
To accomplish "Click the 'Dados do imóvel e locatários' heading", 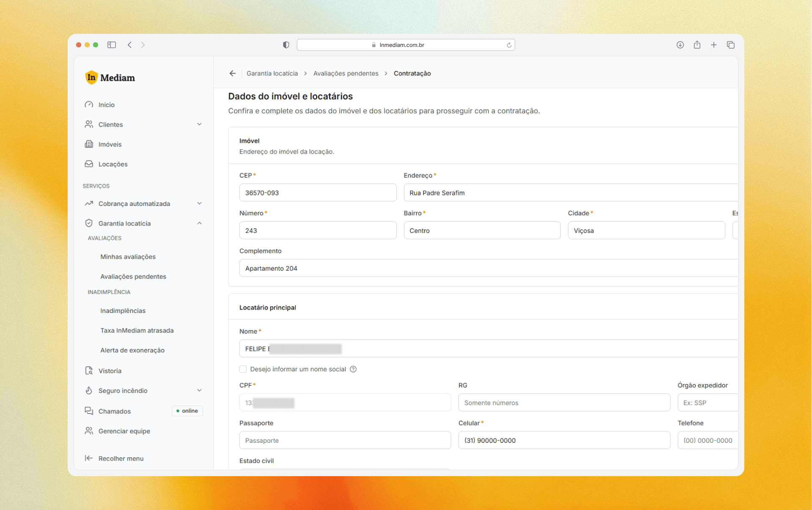I will [291, 96].
